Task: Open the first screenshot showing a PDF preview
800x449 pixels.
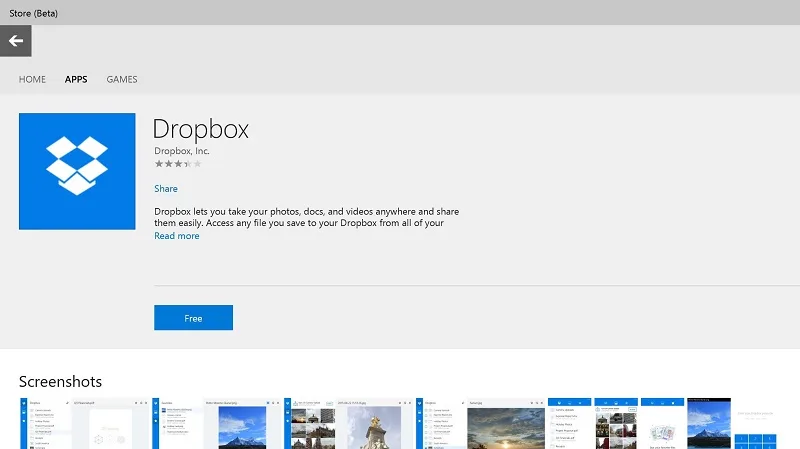Action: 85,423
